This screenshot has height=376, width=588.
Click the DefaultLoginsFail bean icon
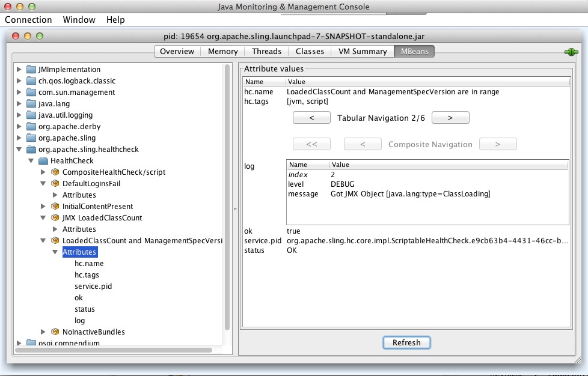pyautogui.click(x=55, y=184)
